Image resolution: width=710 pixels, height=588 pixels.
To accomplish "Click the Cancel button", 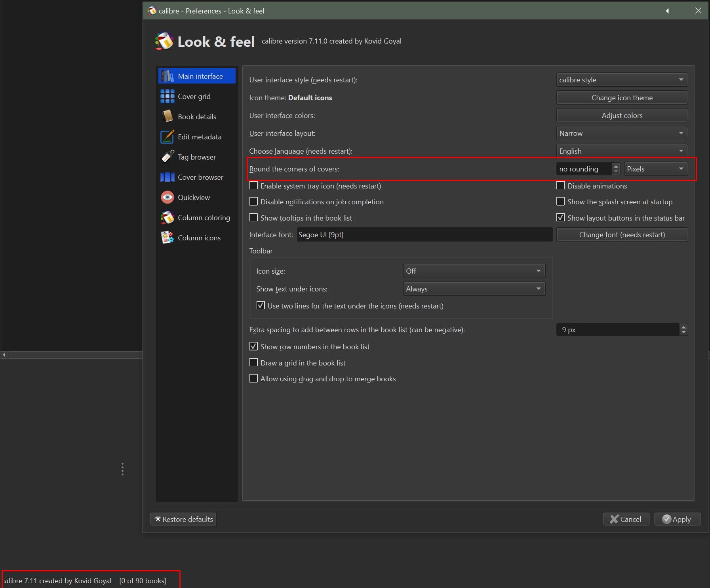I will coord(626,519).
